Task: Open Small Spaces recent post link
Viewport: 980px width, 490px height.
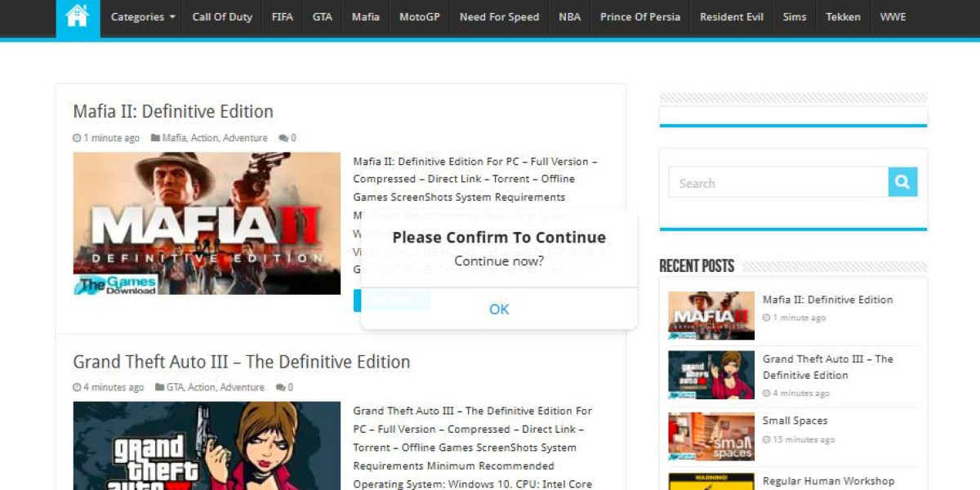Action: (x=795, y=421)
